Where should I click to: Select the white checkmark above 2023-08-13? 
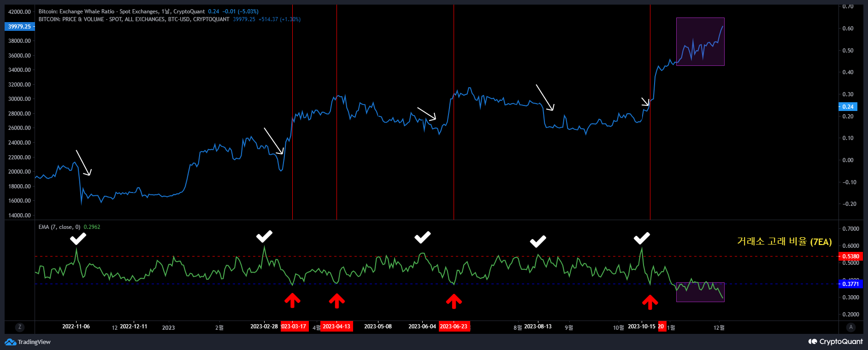click(x=537, y=241)
